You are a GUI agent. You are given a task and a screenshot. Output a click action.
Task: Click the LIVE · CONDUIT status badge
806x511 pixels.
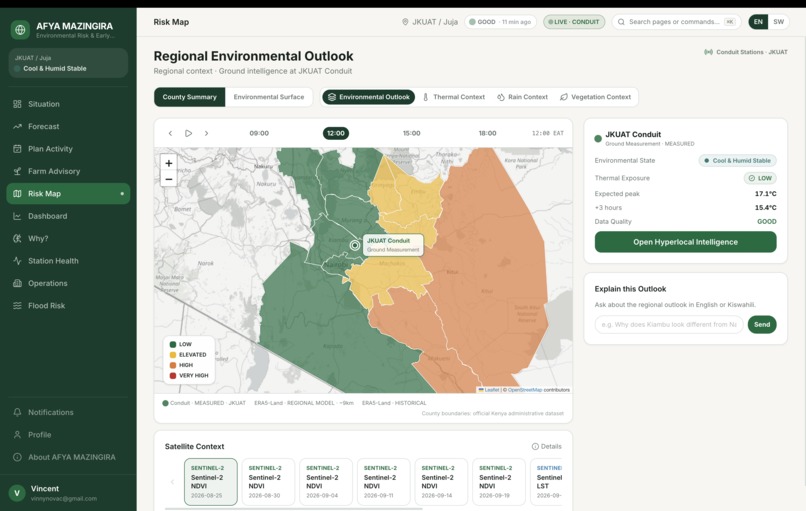click(x=574, y=22)
